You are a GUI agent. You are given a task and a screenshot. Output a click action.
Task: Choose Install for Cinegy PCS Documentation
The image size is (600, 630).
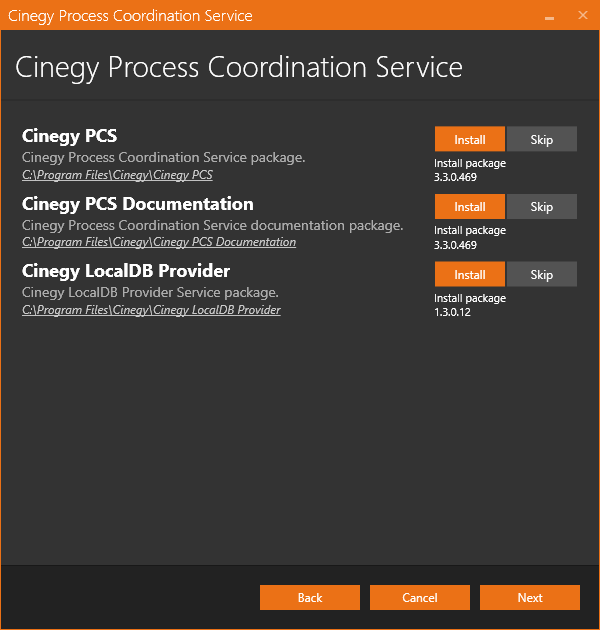pyautogui.click(x=470, y=207)
